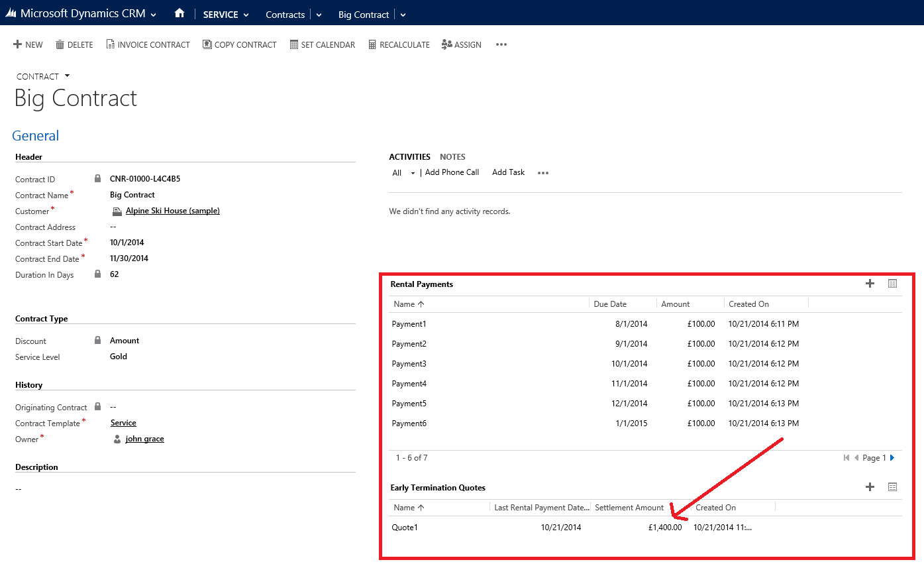The height and width of the screenshot is (568, 924).
Task: Select the Quote1 row
Action: tap(645, 528)
